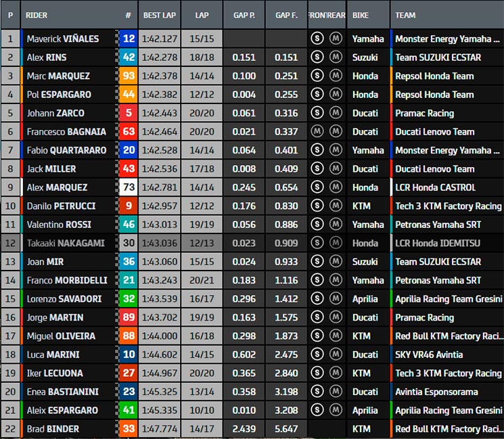Click gap to first 5.647 value
The height and width of the screenshot is (439, 504).
286,429
